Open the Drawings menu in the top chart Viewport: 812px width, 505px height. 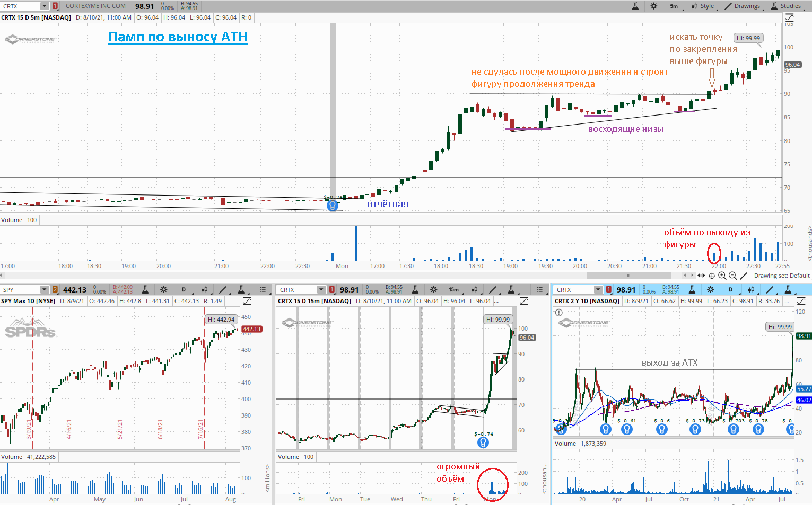pyautogui.click(x=742, y=6)
